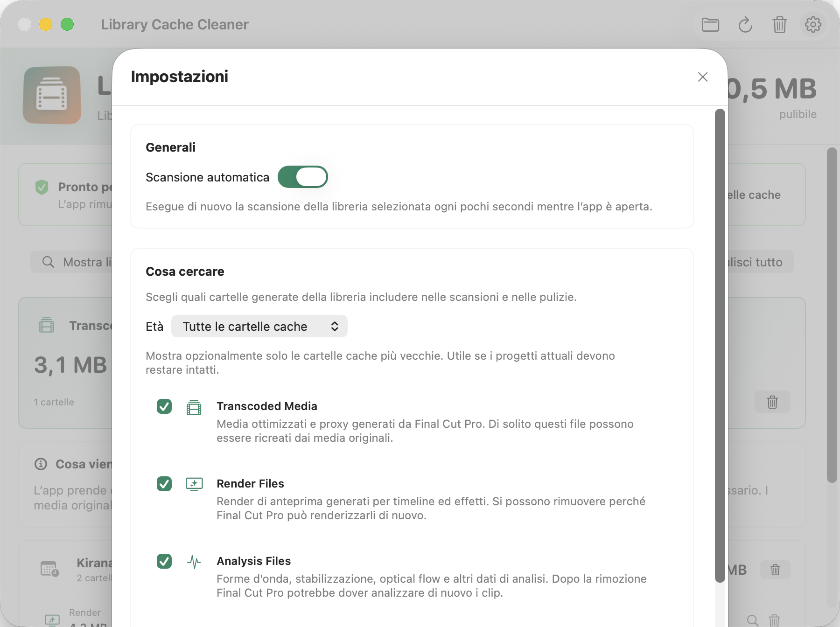
Task: Click the "Generali" section heading
Action: point(171,147)
